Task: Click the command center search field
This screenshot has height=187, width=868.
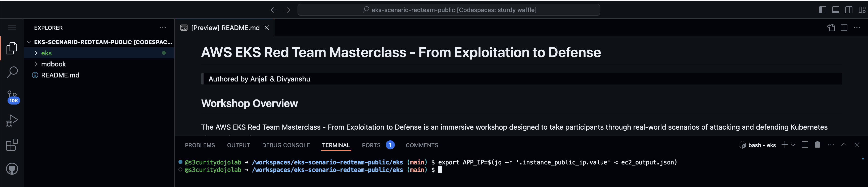Action: tap(449, 10)
